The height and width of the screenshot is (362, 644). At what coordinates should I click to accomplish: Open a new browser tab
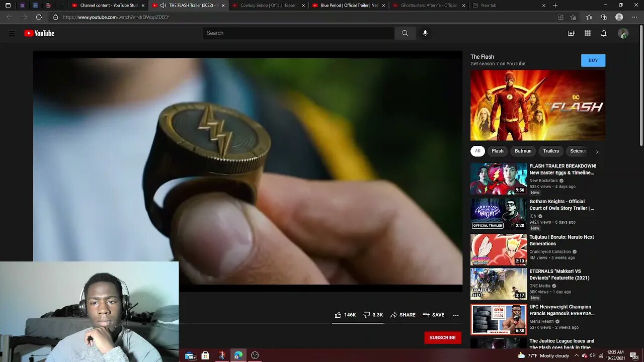click(555, 5)
